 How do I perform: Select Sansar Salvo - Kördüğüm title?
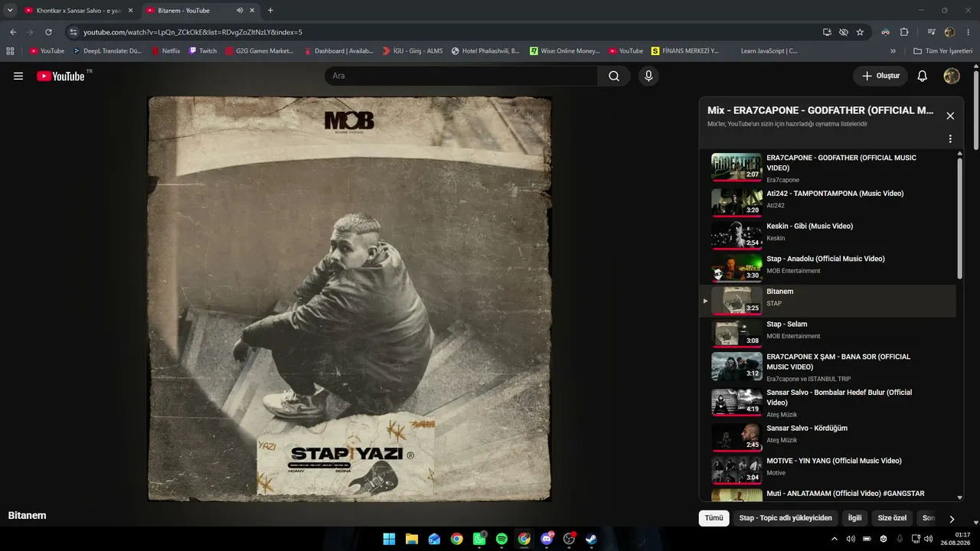(807, 428)
